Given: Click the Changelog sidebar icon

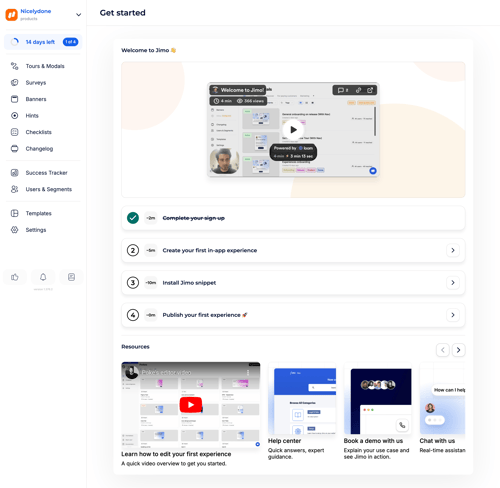Looking at the screenshot, I should tap(15, 149).
